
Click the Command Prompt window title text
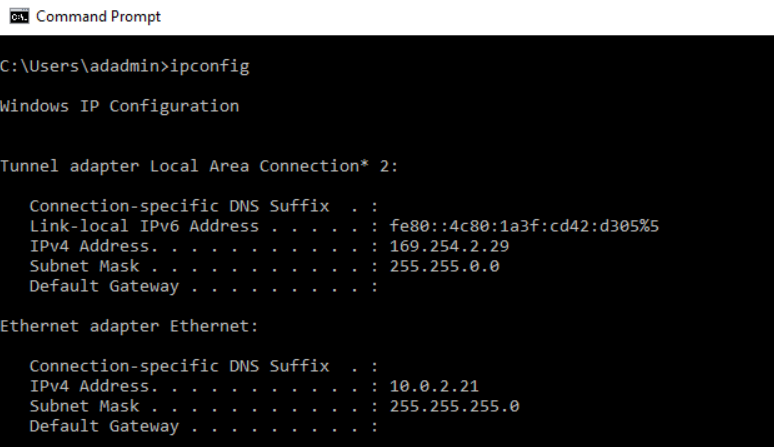click(x=98, y=17)
